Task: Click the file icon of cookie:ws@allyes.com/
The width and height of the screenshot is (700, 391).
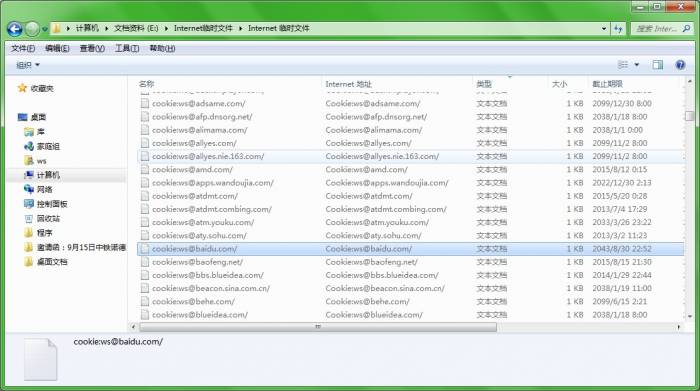Action: 145,143
